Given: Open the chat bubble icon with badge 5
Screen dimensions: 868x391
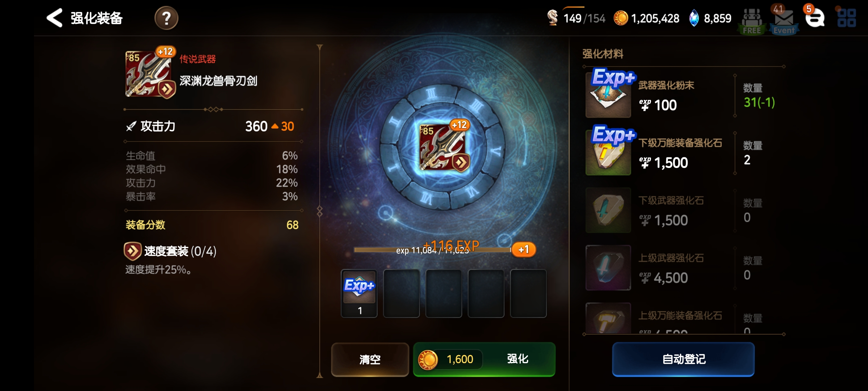Looking at the screenshot, I should (x=815, y=17).
